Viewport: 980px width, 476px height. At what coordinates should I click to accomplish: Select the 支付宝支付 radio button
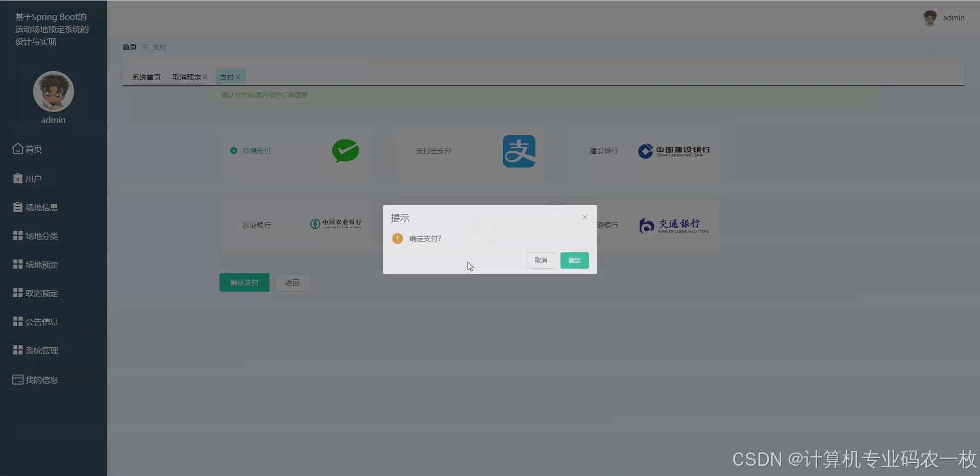pos(407,151)
